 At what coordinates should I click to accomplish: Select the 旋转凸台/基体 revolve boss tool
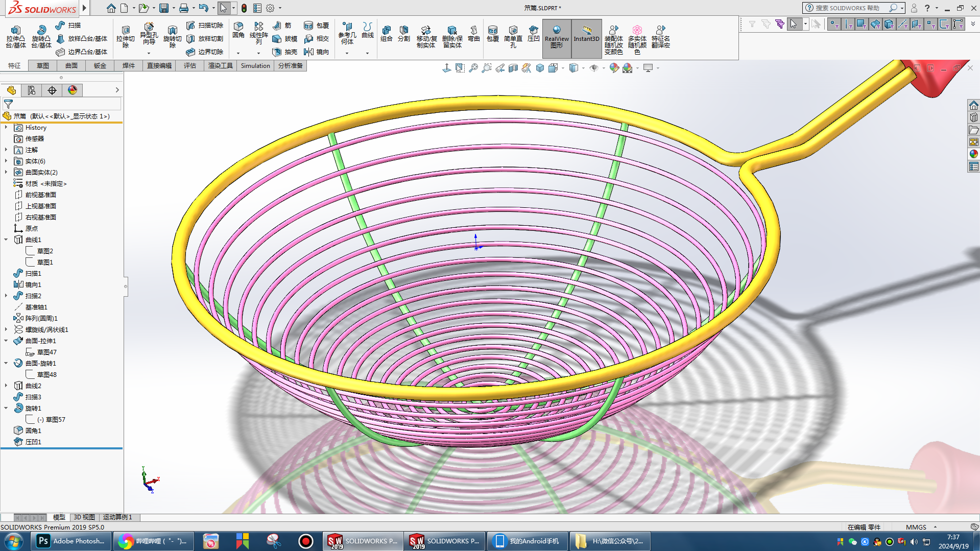[x=41, y=37]
